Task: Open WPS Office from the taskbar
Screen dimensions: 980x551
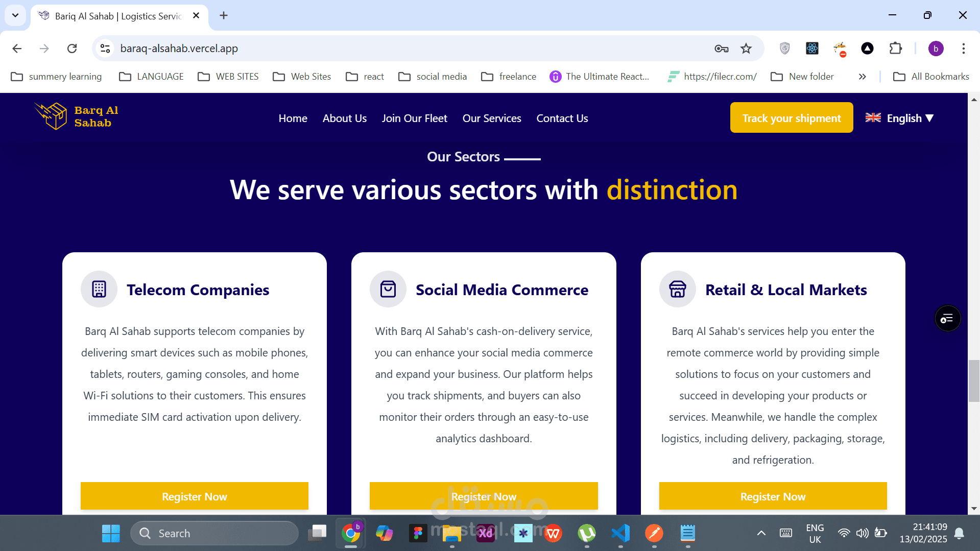Action: click(553, 533)
